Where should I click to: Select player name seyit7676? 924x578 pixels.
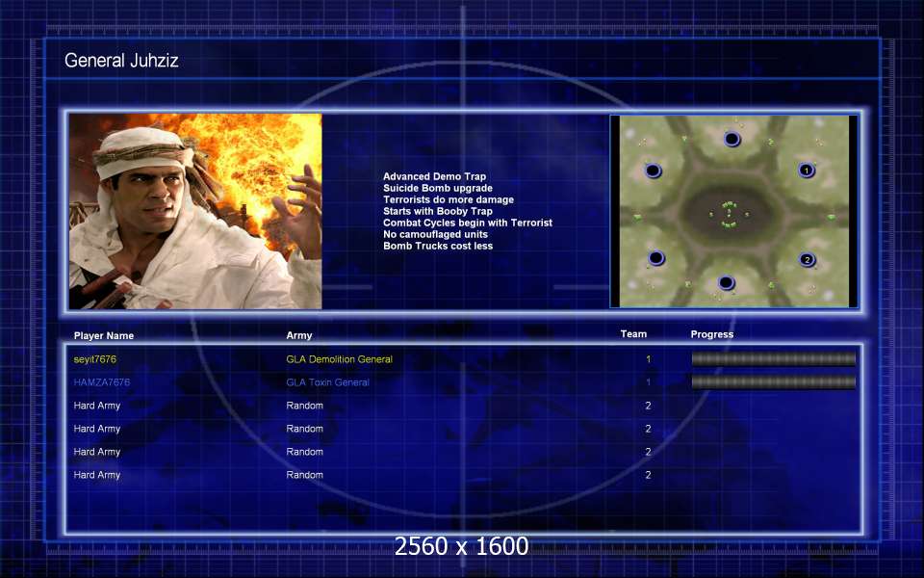click(95, 359)
